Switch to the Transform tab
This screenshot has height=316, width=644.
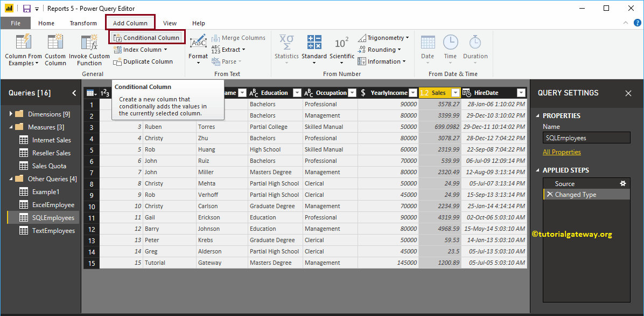coord(83,23)
